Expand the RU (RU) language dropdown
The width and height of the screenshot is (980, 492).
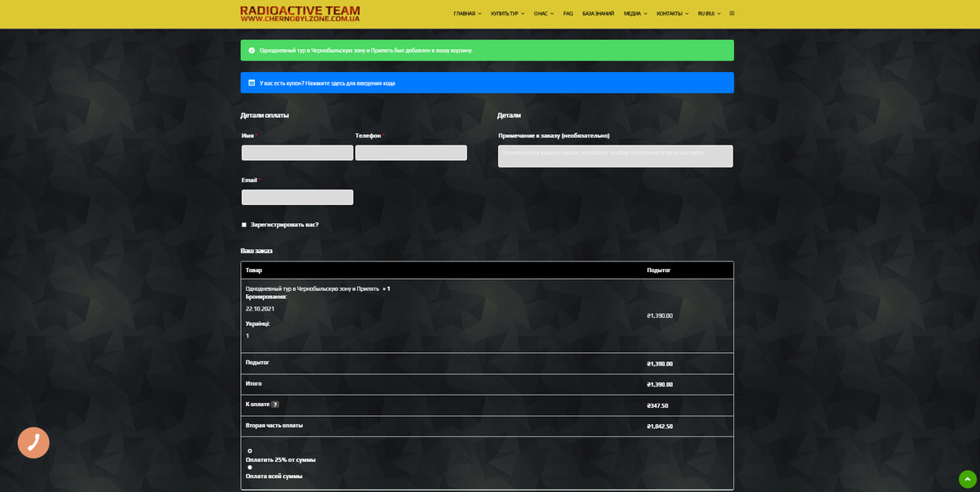coord(709,13)
